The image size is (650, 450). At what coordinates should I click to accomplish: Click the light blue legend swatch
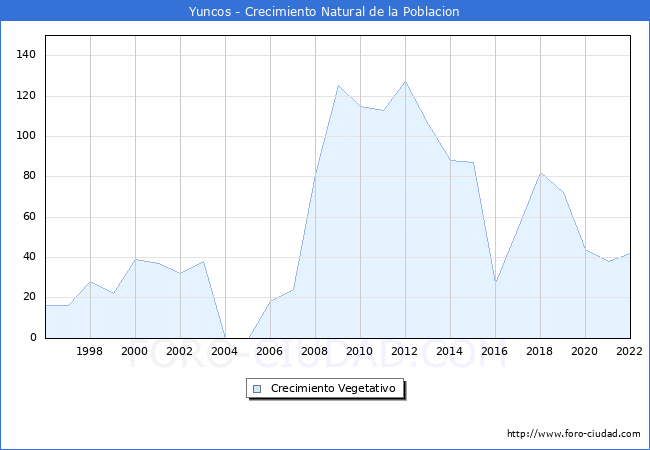coord(257,389)
